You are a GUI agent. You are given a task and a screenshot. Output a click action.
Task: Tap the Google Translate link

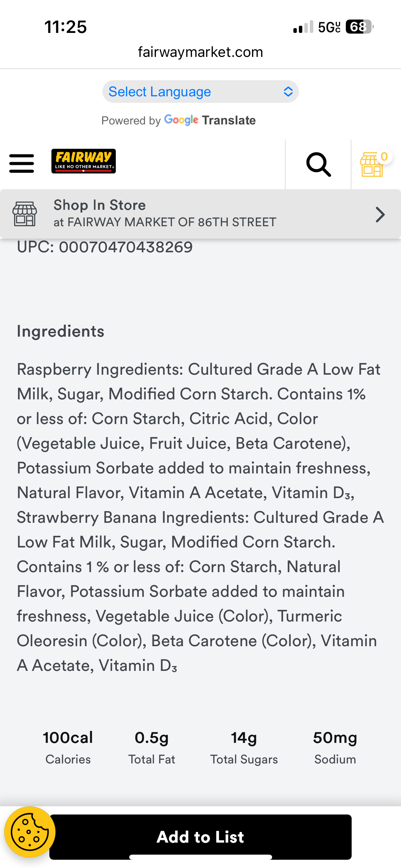(x=210, y=120)
